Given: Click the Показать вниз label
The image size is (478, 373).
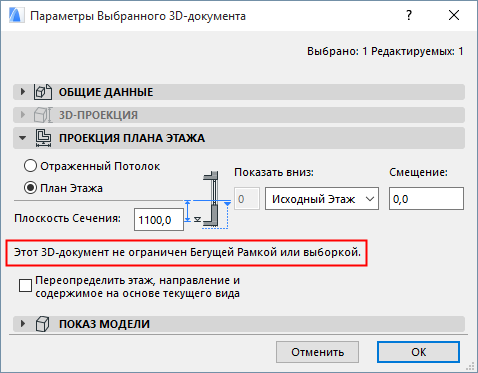Looking at the screenshot, I should click(274, 172).
